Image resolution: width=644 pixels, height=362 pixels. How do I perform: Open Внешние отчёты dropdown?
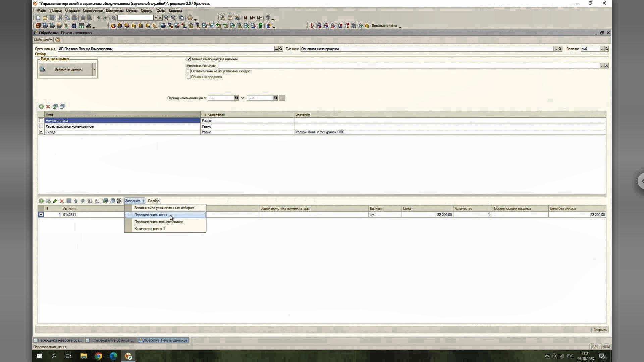point(386,26)
